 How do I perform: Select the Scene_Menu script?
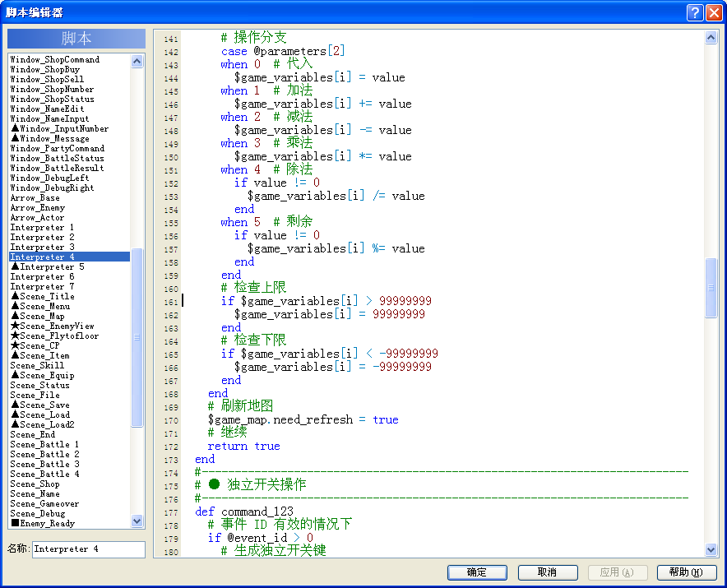click(x=70, y=306)
